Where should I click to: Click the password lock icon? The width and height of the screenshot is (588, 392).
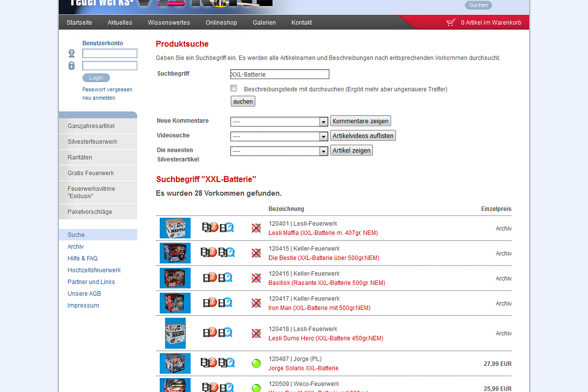(x=71, y=65)
